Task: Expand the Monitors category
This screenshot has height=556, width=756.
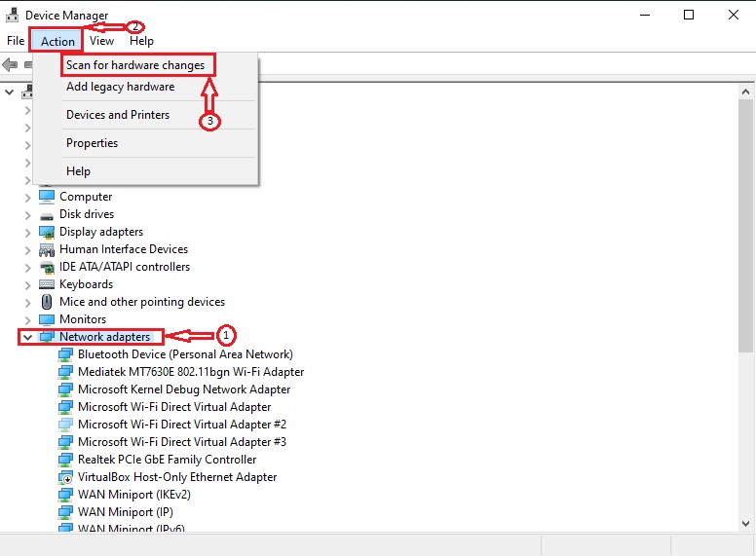Action: 27,319
